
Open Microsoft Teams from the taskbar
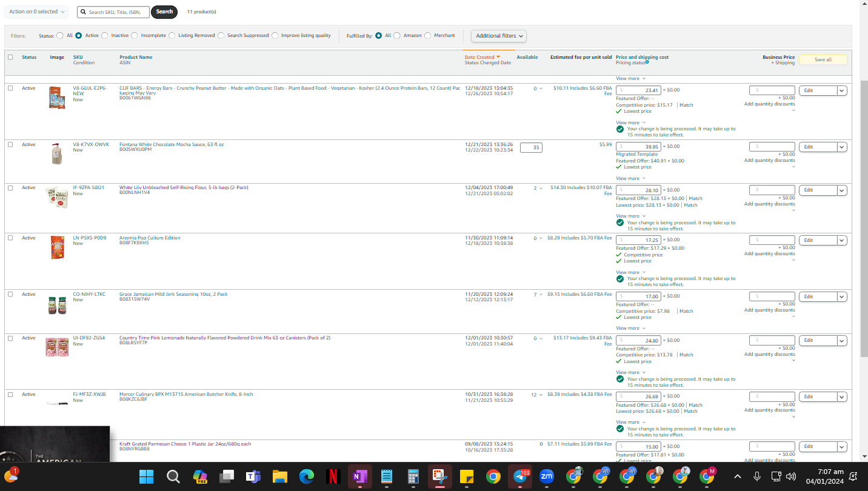253,476
